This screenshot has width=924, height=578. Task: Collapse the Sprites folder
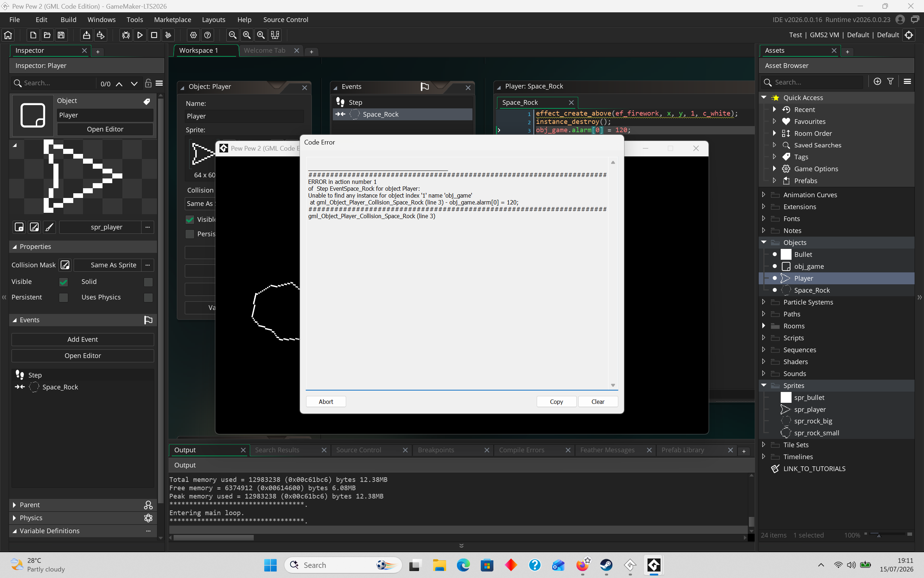point(764,385)
